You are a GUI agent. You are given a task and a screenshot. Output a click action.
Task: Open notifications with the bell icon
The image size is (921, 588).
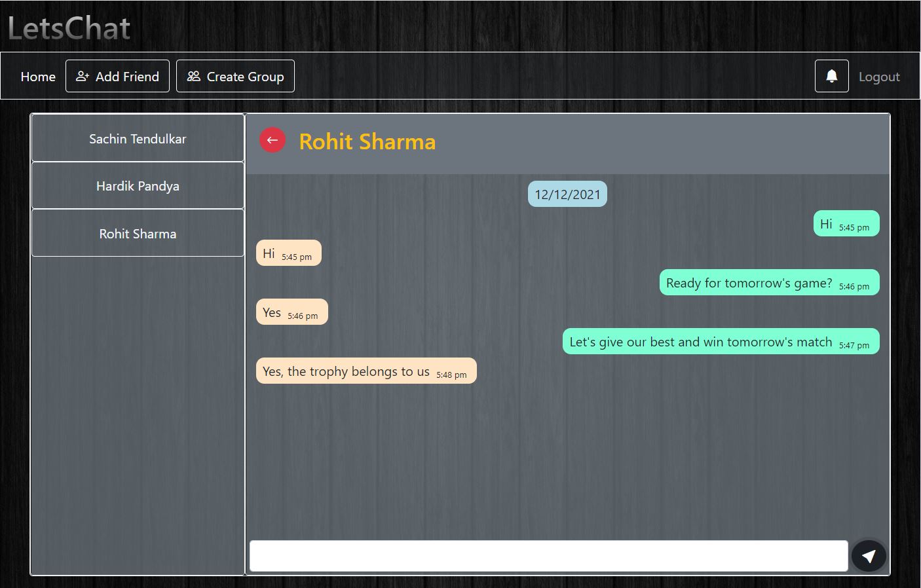click(x=831, y=76)
